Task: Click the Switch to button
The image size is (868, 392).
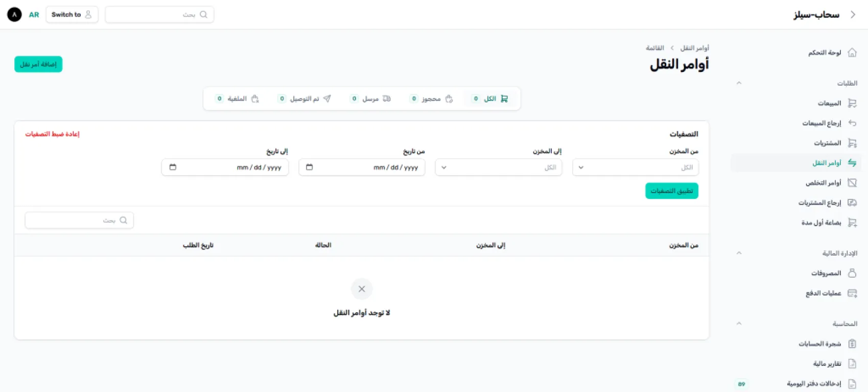Action: click(72, 14)
